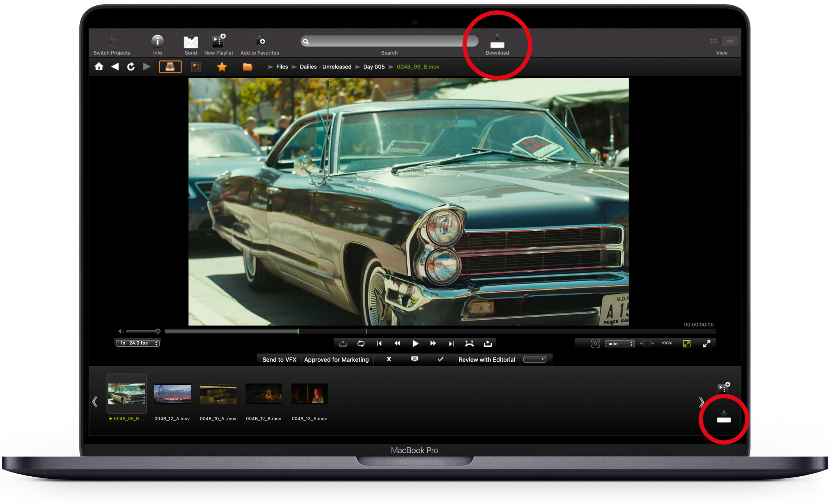This screenshot has height=504, width=830.
Task: Select the Day 005 breadcrumb
Action: [374, 67]
